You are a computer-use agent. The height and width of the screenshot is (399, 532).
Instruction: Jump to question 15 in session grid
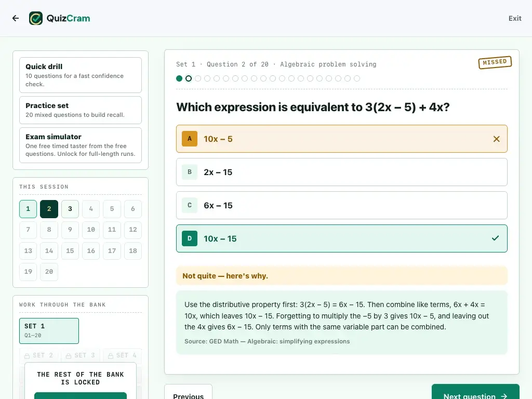tap(70, 251)
